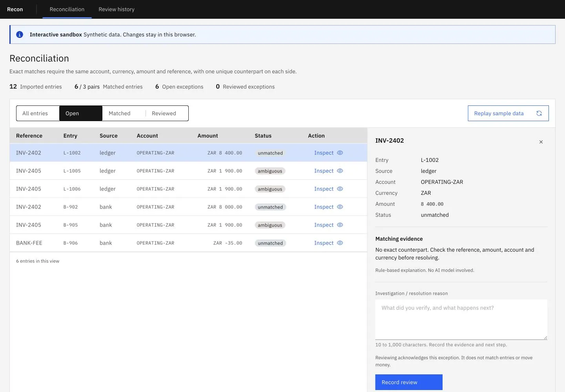
Task: Click the refresh icon on Replay sample data
Action: pos(539,113)
